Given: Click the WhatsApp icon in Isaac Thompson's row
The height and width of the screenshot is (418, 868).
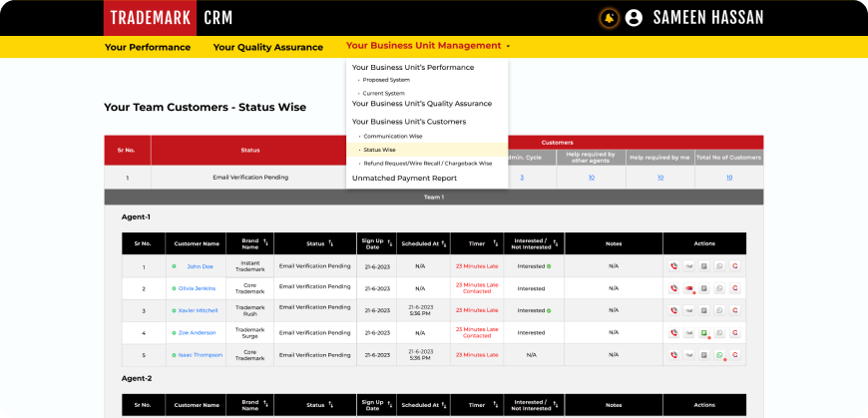Looking at the screenshot, I should [718, 355].
